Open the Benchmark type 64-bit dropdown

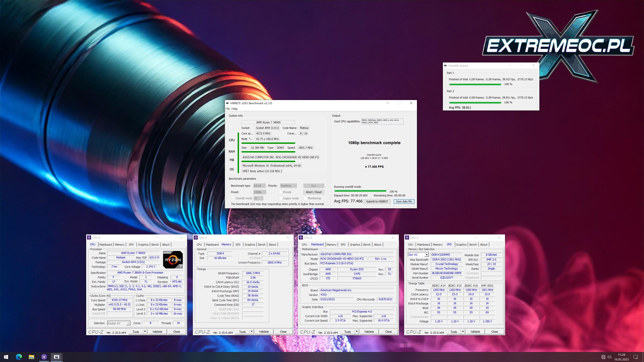point(259,186)
